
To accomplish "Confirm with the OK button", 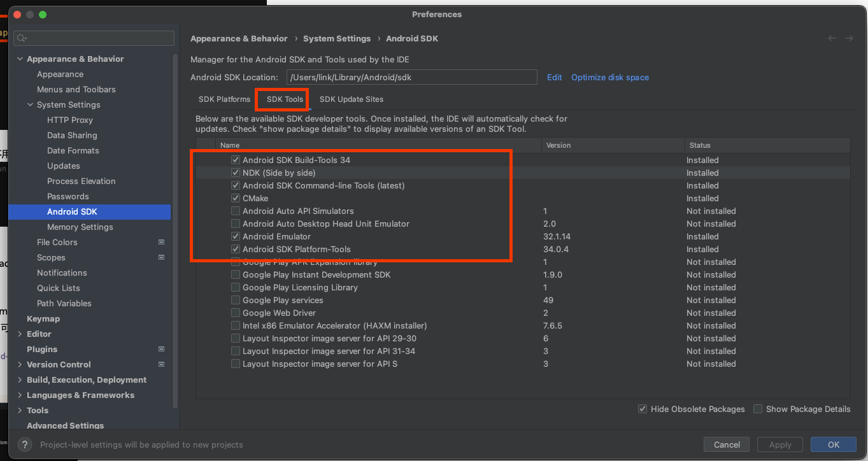I will 834,444.
